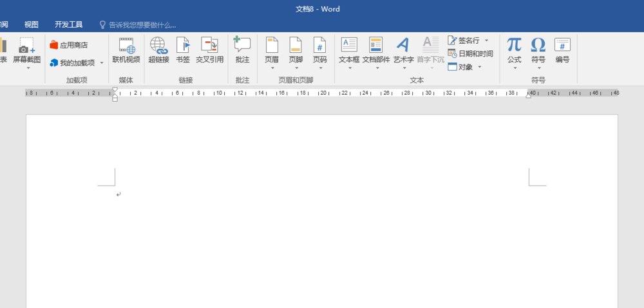Click the right indent marker on ruler
Screen dimensions: 644x308
coord(529,95)
